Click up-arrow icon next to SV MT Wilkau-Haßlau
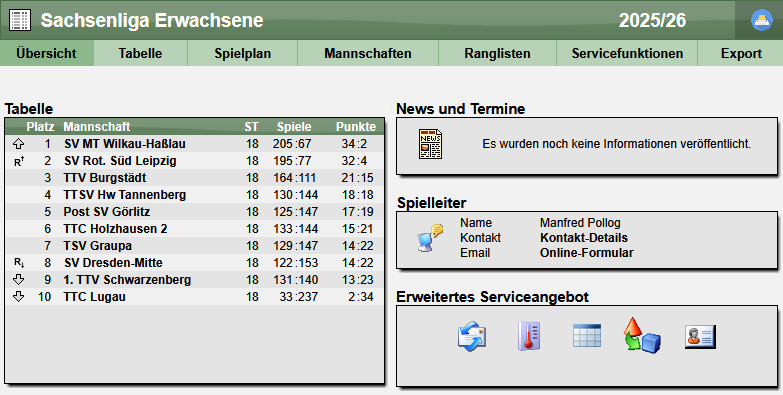Viewport: 783px width, 395px height. click(18, 144)
